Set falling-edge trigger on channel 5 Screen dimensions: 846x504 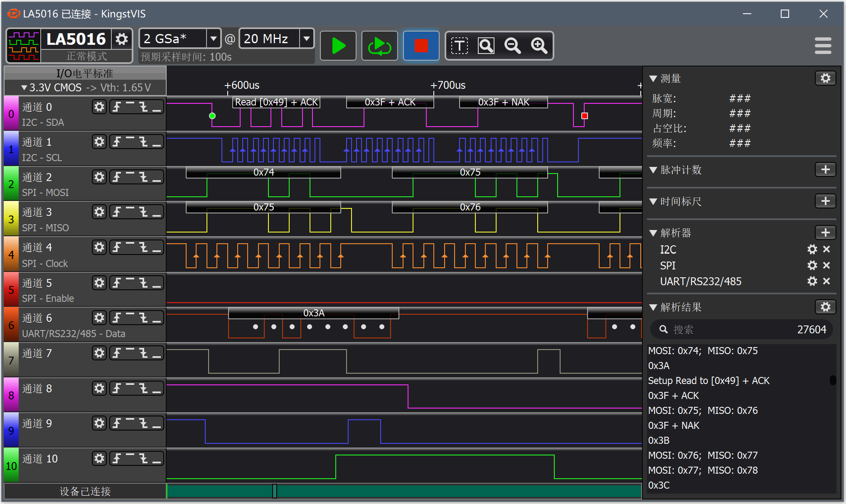tap(143, 283)
